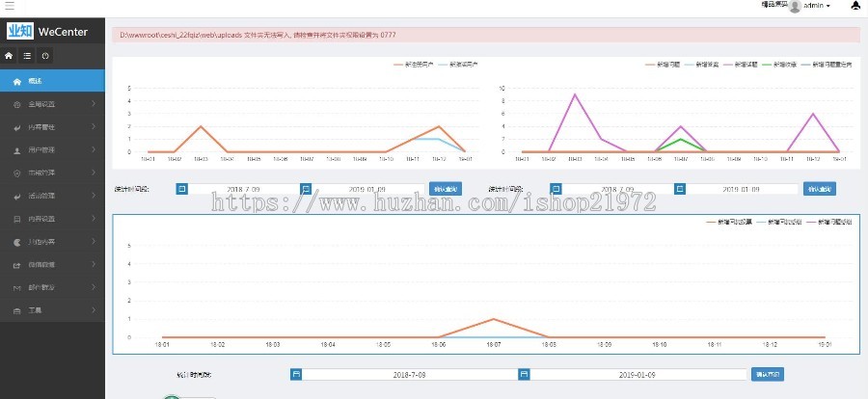The image size is (868, 399).
Task: Click the orange peak at 18-03 in left chart
Action: [x=201, y=126]
